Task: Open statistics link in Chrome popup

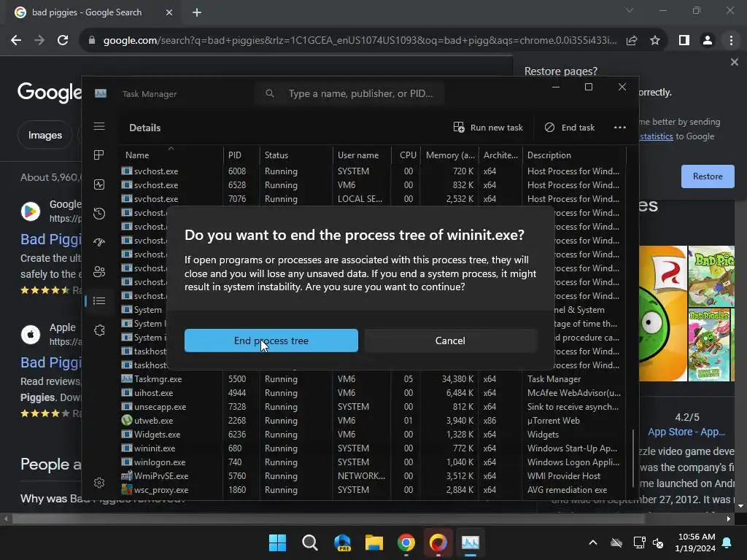Action: [656, 136]
